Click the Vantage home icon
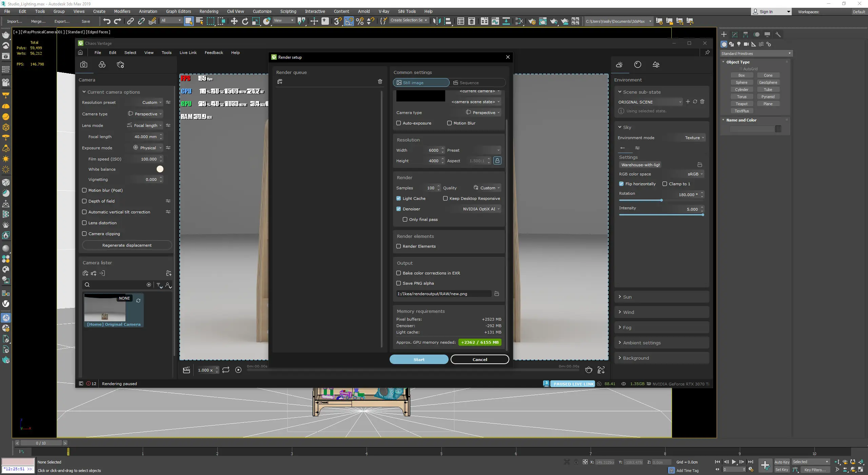This screenshot has width=868, height=475. [x=80, y=53]
